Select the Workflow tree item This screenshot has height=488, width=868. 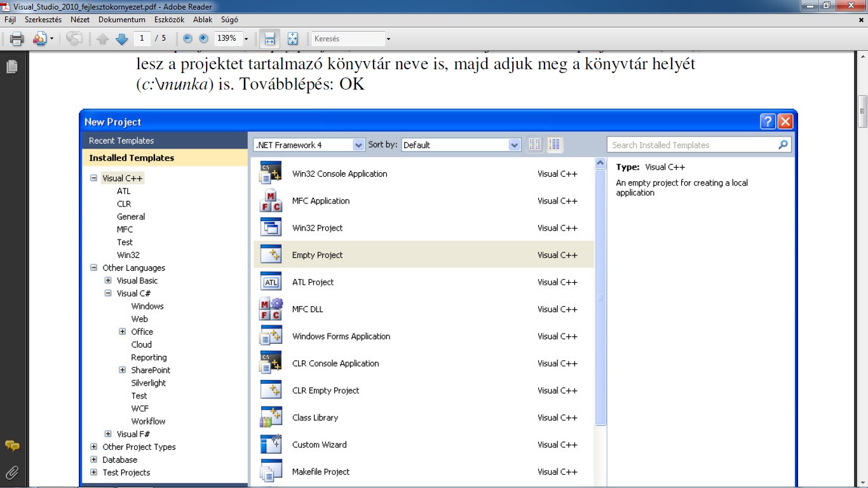148,421
